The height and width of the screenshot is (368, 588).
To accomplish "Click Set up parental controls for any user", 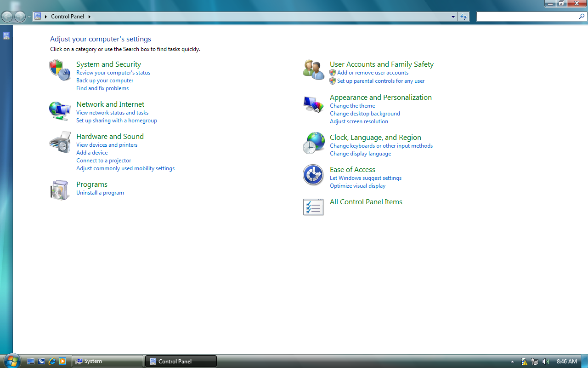I will coord(381,81).
